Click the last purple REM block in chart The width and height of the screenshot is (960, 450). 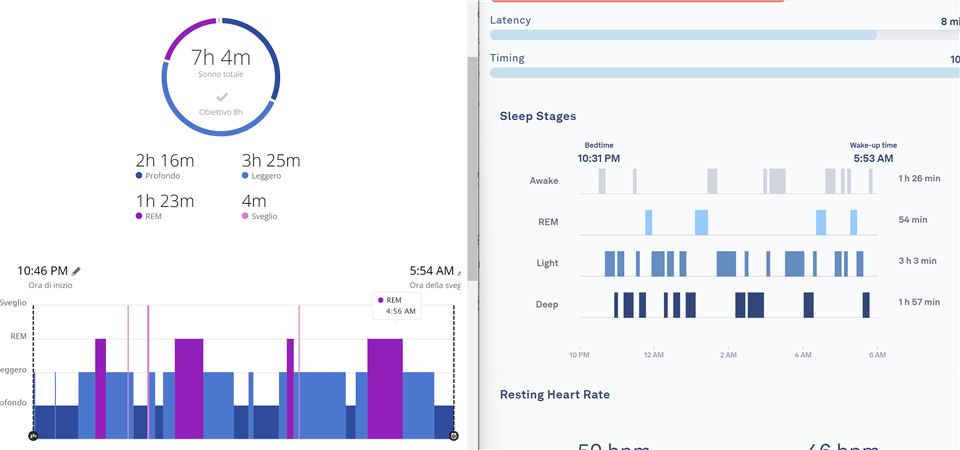[384, 389]
